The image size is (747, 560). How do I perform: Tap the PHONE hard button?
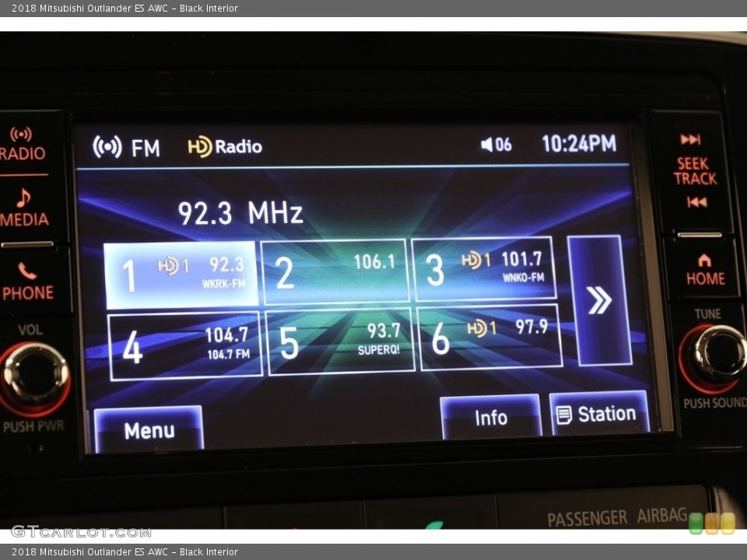28,282
